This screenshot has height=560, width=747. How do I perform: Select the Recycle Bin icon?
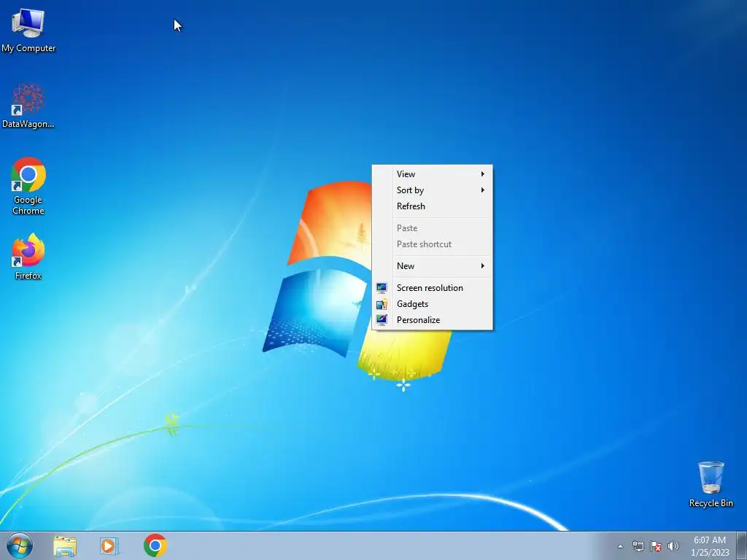(x=711, y=484)
